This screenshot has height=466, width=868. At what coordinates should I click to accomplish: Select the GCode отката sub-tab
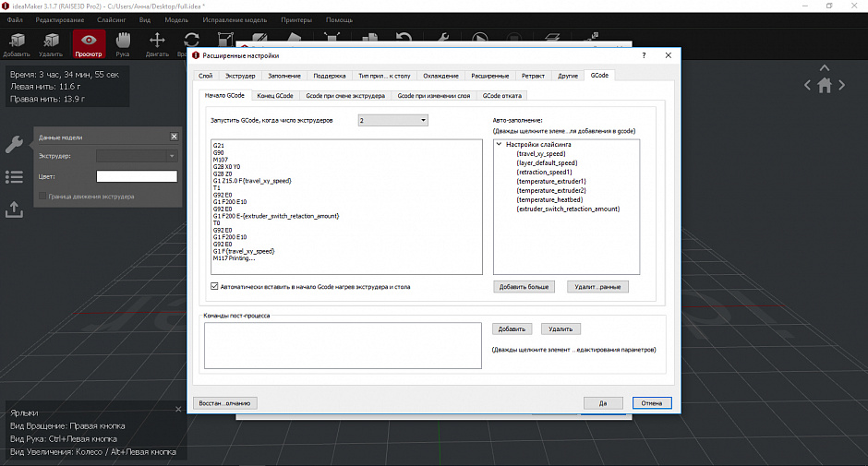501,96
